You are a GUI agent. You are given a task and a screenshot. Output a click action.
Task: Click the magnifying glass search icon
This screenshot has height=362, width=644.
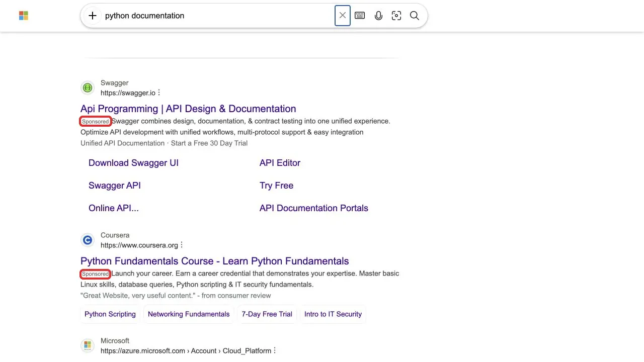point(415,16)
